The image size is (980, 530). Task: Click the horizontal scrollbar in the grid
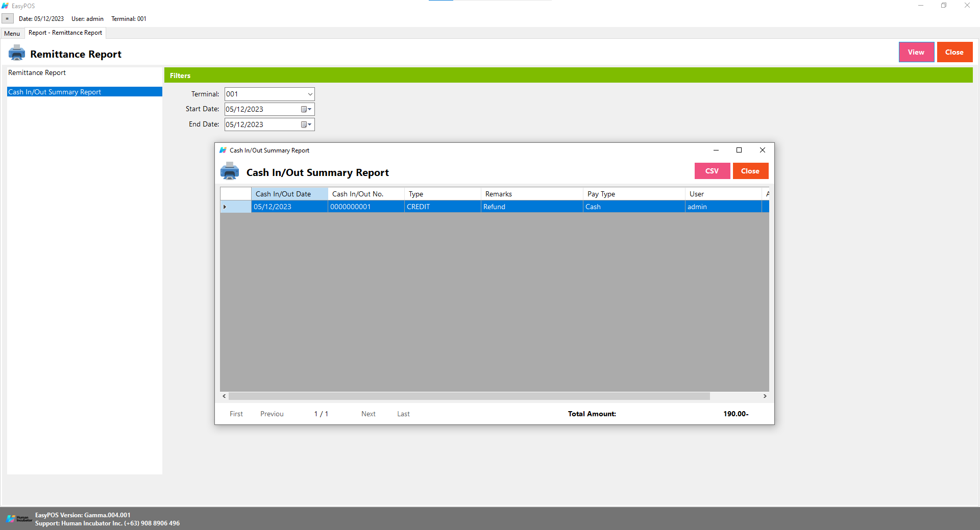click(469, 396)
